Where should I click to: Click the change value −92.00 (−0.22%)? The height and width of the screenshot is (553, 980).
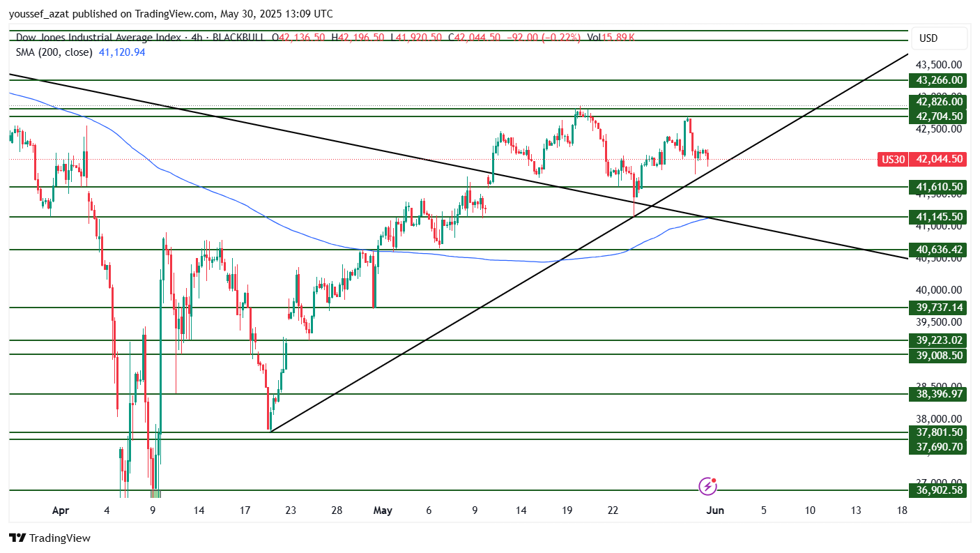(543, 38)
